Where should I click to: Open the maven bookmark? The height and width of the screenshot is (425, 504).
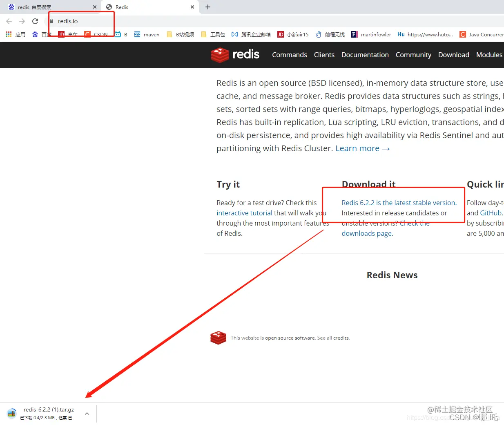pyautogui.click(x=147, y=34)
